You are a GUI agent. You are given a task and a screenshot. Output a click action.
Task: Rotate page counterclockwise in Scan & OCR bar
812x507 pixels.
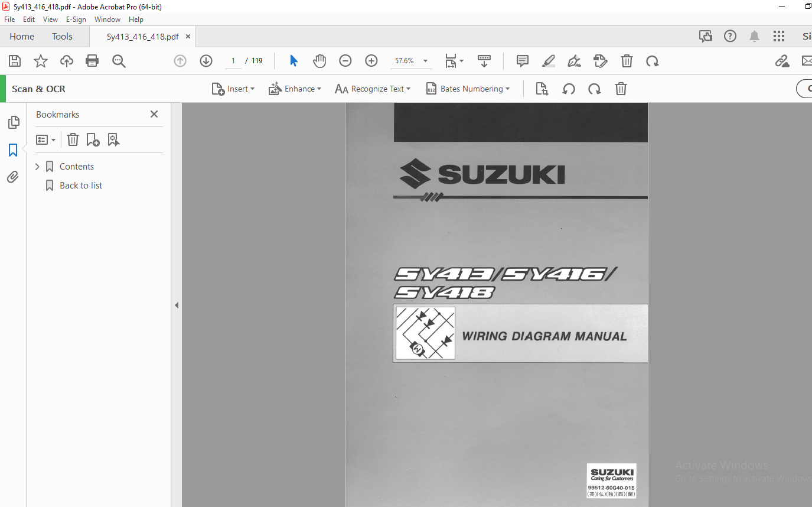click(569, 89)
